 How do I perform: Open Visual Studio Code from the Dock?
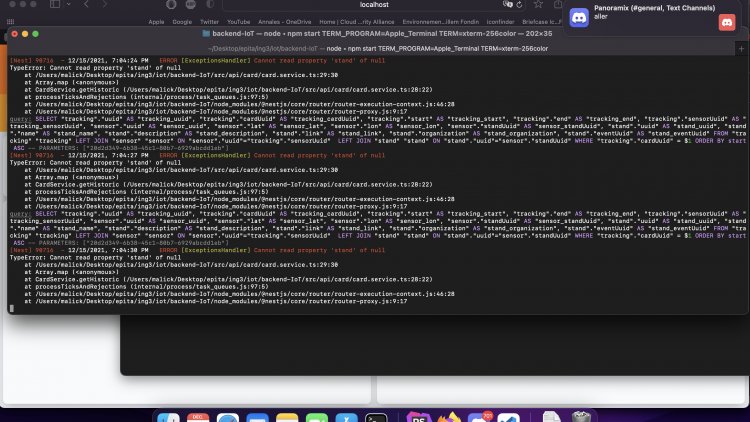pos(508,417)
